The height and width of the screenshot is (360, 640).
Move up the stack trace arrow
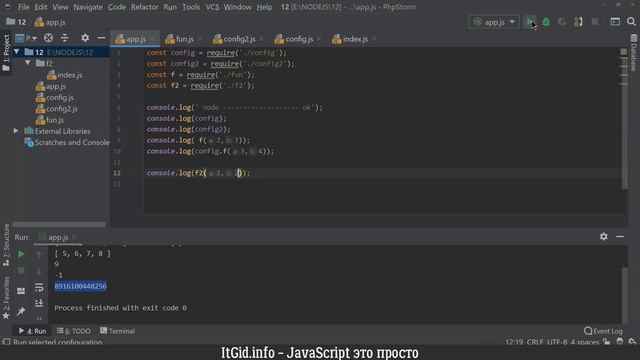pos(39,254)
